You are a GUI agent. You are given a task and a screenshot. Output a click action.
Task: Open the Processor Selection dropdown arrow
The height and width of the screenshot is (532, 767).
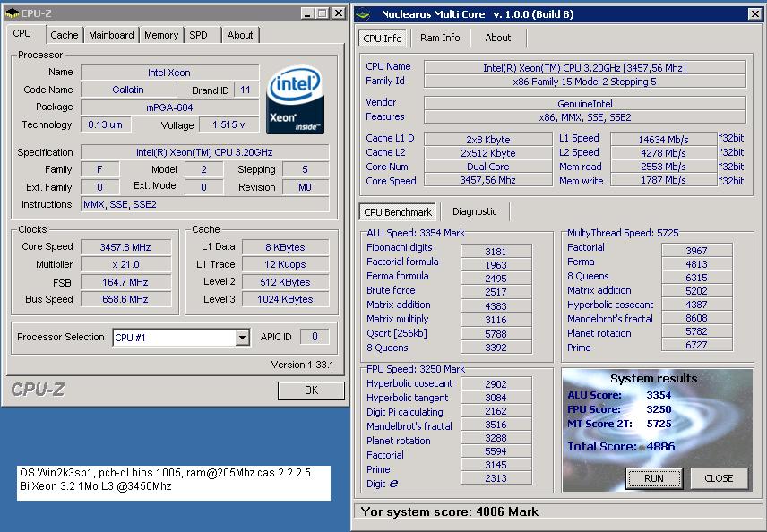click(243, 338)
